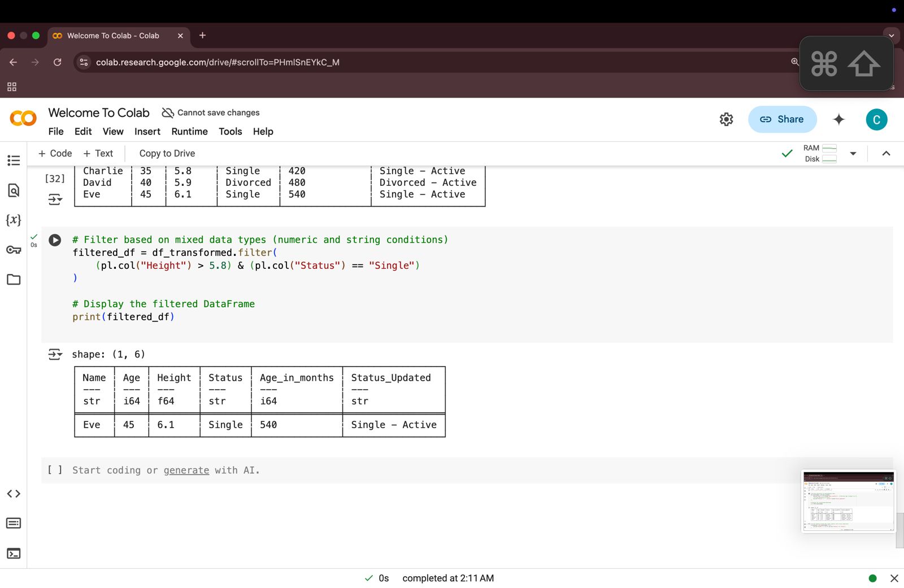Close the Welcome To Colab tab

[180, 36]
